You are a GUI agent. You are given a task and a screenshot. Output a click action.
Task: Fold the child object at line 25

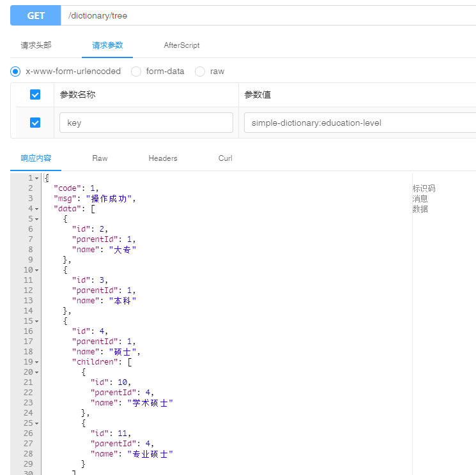tap(36, 423)
